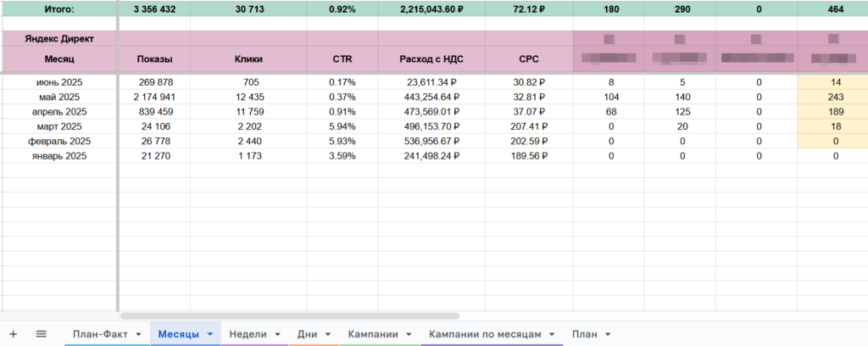
Task: Switch to the Кампании sheet tab
Action: (373, 334)
